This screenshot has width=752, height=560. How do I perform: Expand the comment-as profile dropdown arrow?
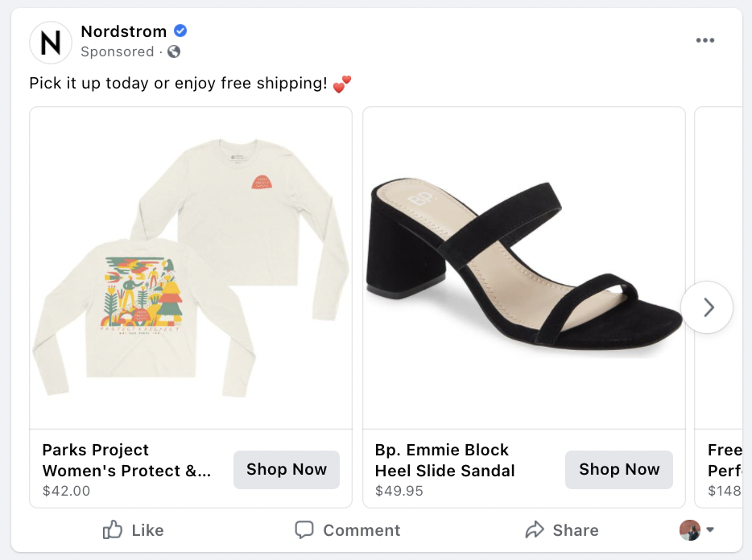click(710, 529)
